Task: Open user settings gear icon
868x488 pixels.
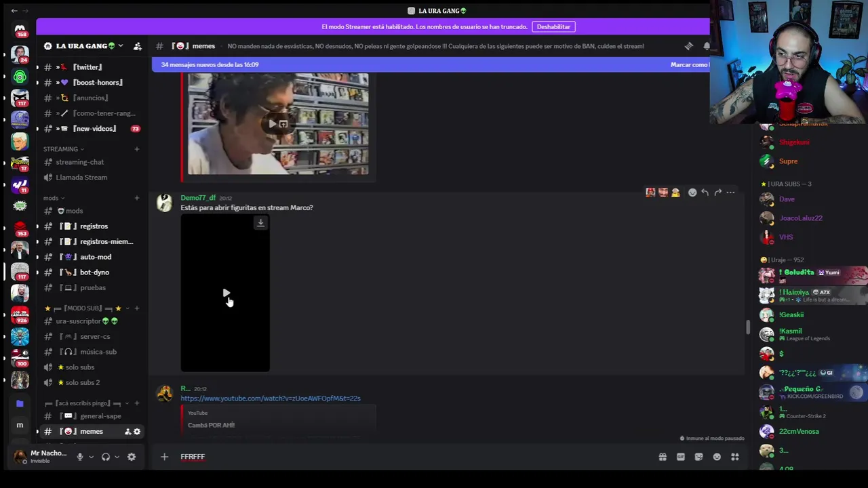Action: pyautogui.click(x=132, y=457)
